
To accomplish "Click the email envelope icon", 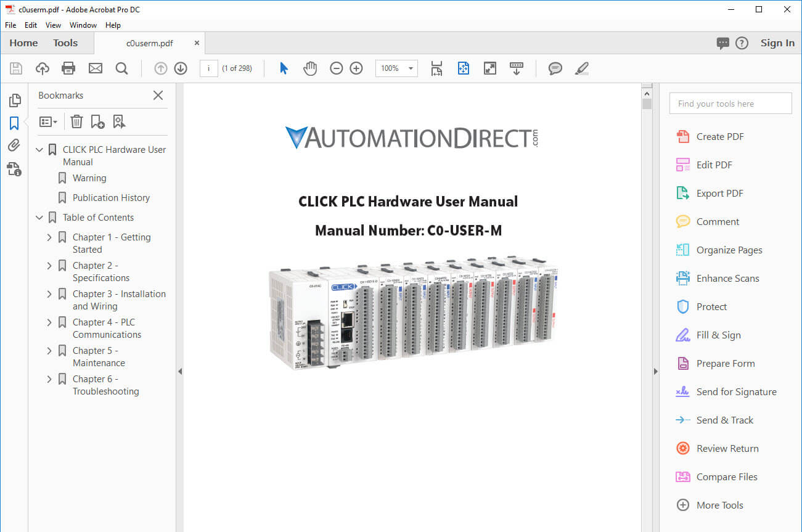I will 96,68.
